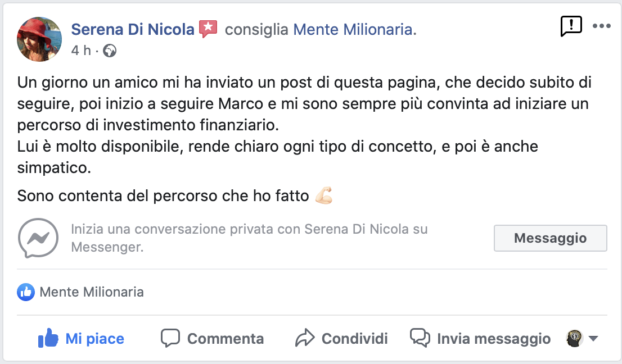Click the public globe privacy icon

110,51
